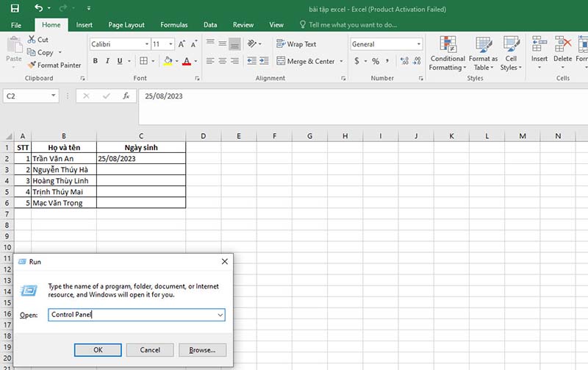Toggle Wrap Text
The width and height of the screenshot is (588, 370).
pyautogui.click(x=296, y=44)
